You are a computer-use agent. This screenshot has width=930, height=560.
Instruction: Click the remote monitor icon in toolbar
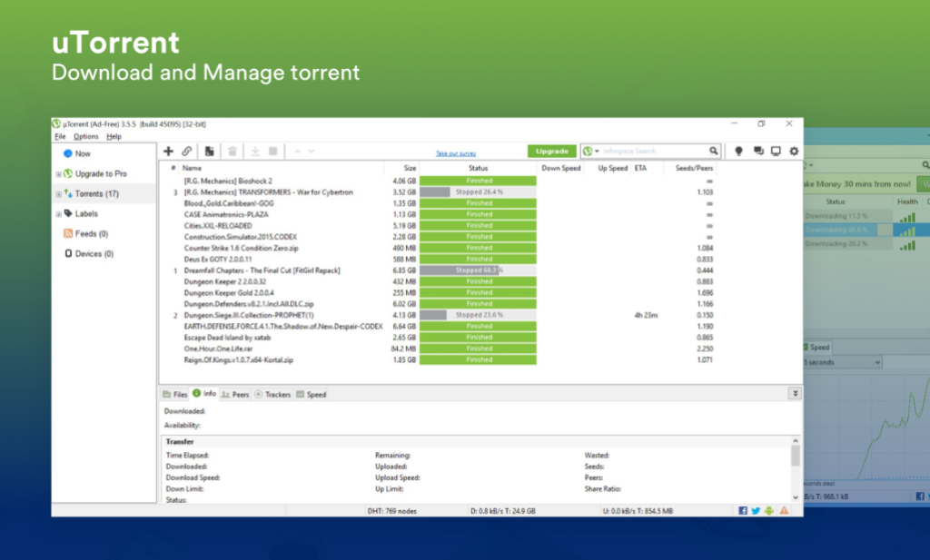point(776,151)
